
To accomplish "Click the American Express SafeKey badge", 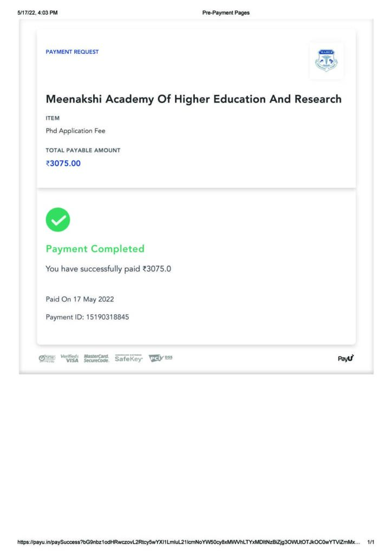I will point(129,358).
